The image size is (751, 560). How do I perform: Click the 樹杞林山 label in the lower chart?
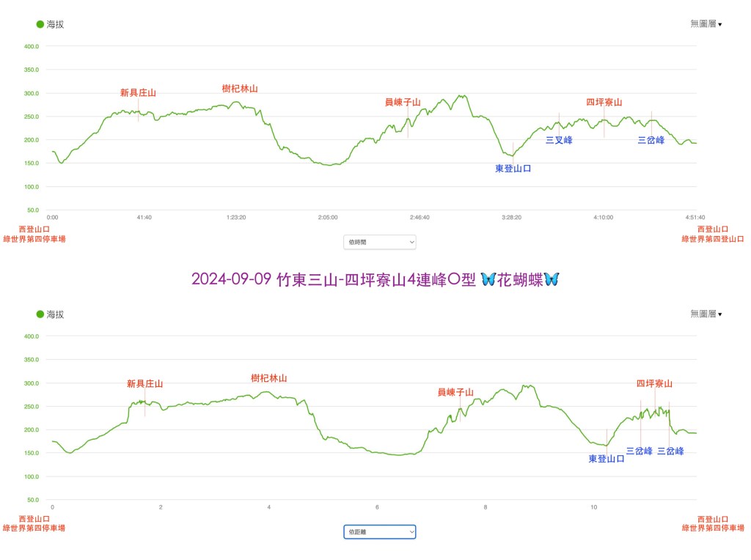point(269,378)
